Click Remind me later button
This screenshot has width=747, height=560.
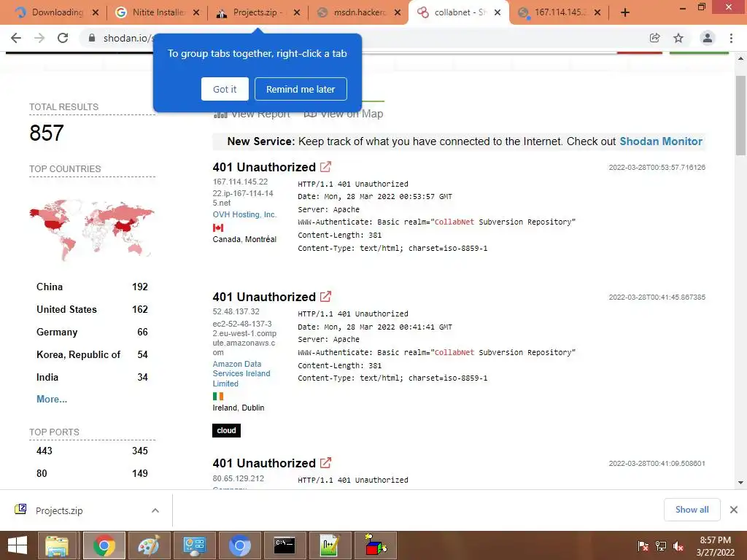301,89
